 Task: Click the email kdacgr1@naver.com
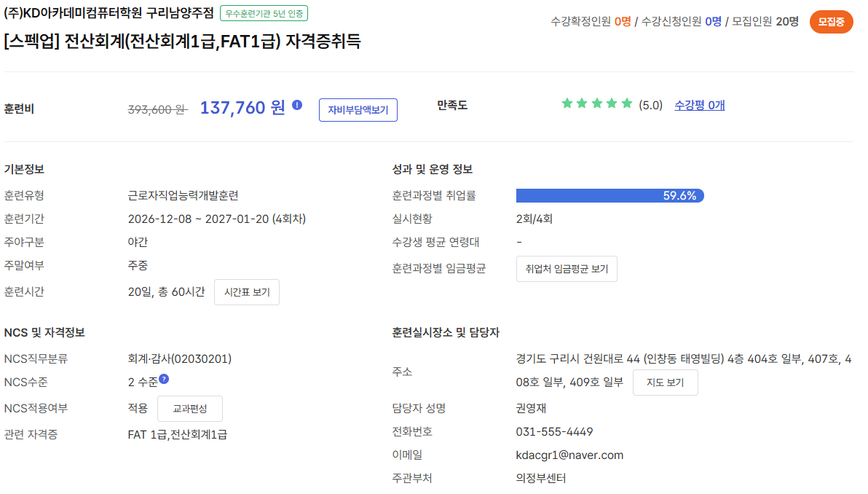click(569, 455)
